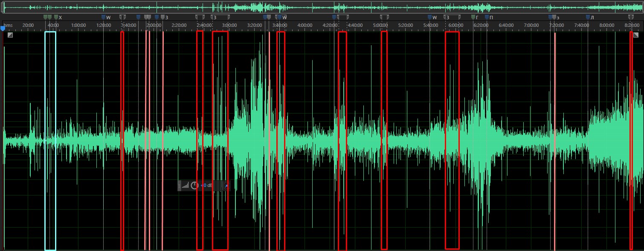Click the 7:00:00 ruler time label
644x251 pixels.
tap(531, 25)
